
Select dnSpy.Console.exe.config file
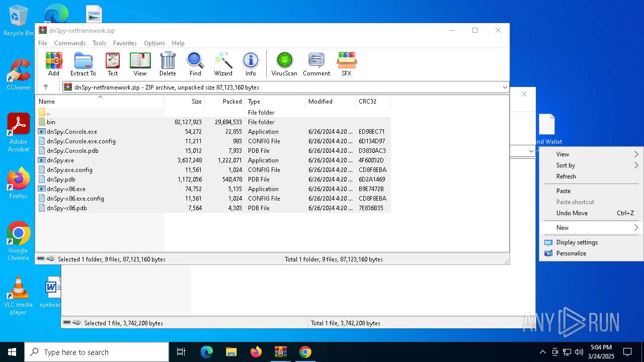213,141
